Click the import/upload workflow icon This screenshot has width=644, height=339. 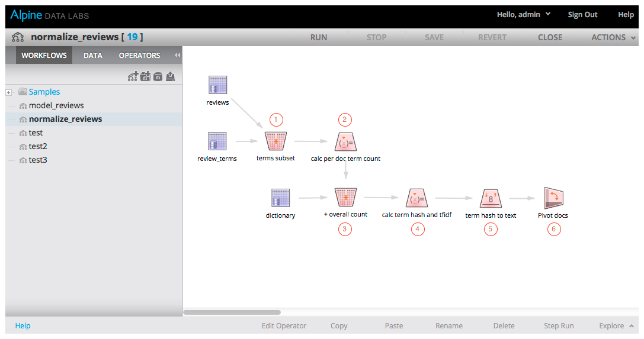tap(171, 77)
